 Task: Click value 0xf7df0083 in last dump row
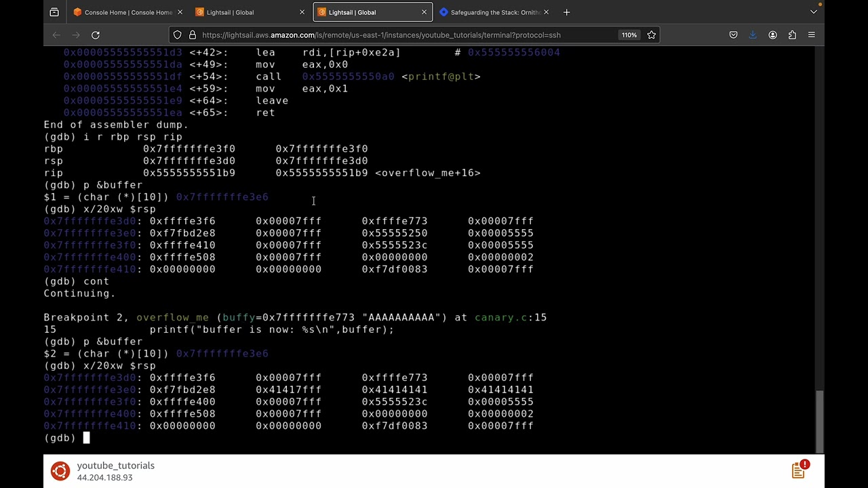click(x=395, y=426)
